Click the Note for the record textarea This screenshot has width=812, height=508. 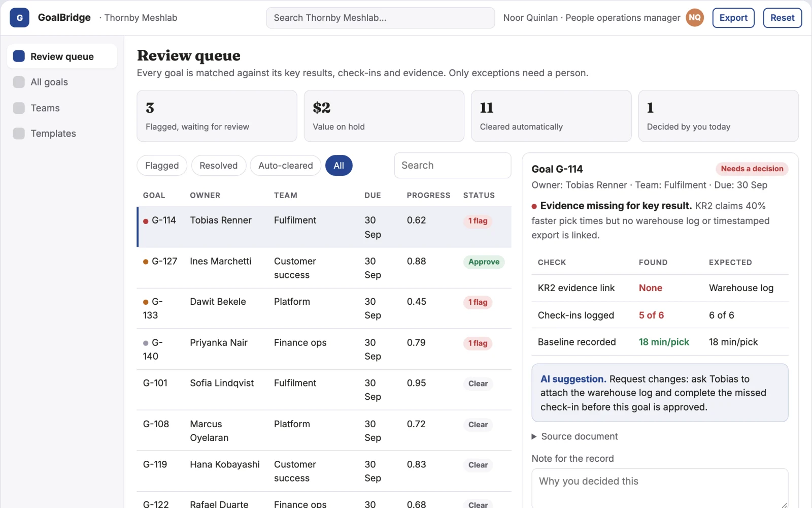[660, 488]
